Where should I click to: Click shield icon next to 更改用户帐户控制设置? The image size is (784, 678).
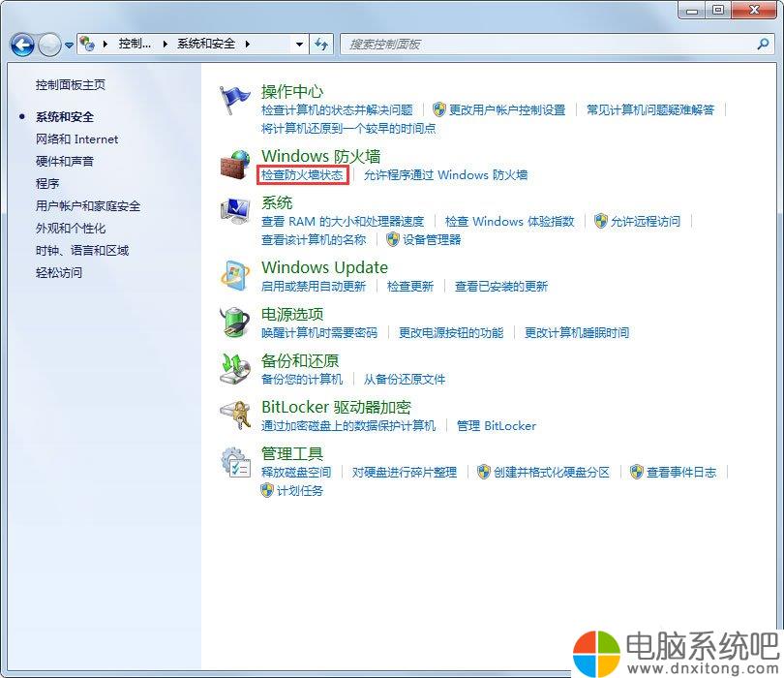pyautogui.click(x=439, y=109)
